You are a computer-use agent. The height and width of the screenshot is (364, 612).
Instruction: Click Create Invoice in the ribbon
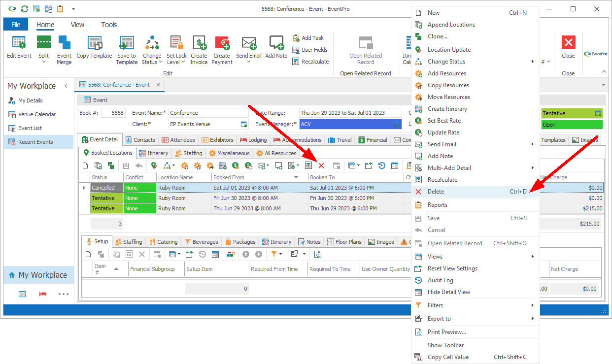199,50
